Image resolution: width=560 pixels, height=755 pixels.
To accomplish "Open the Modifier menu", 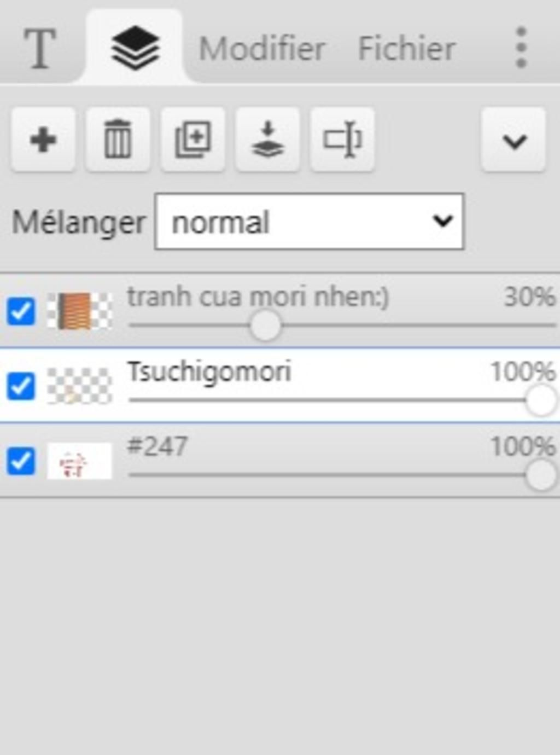I will 262,48.
